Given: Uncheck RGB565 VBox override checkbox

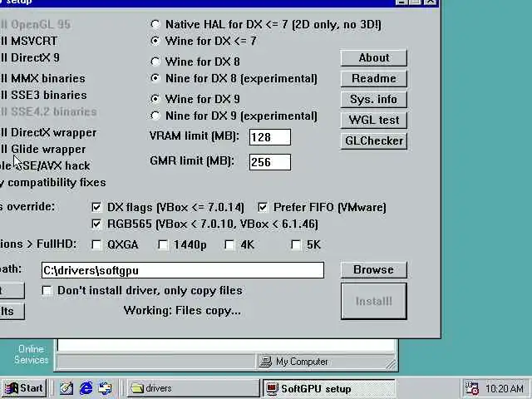Looking at the screenshot, I should 96,224.
